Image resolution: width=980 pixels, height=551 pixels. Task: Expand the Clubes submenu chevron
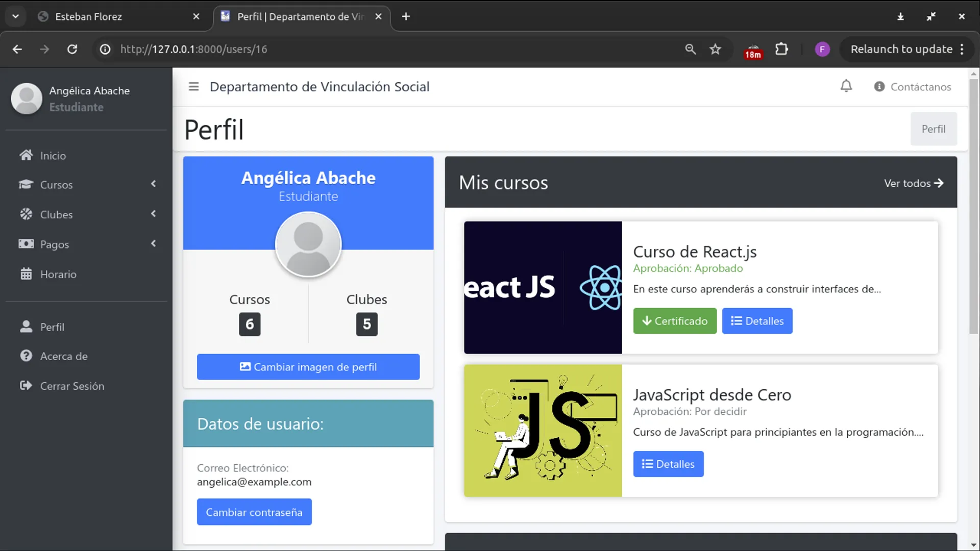tap(154, 214)
